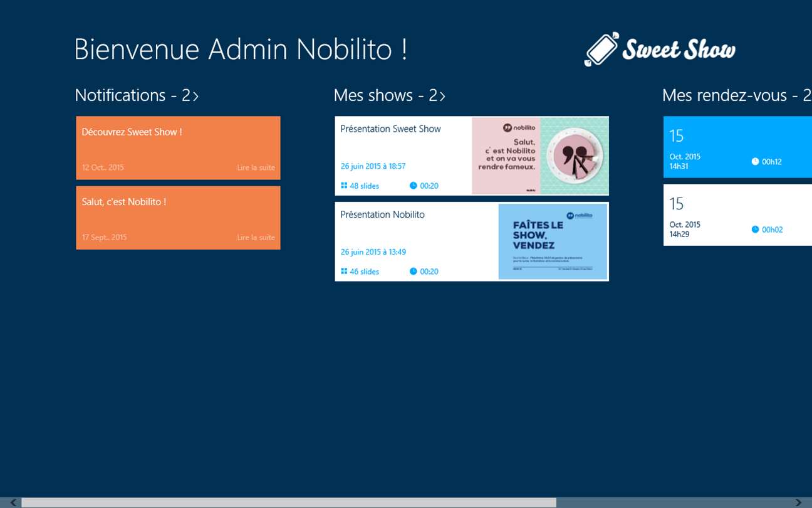Click clock icon next to 00h02
The height and width of the screenshot is (508, 812).
pyautogui.click(x=755, y=230)
